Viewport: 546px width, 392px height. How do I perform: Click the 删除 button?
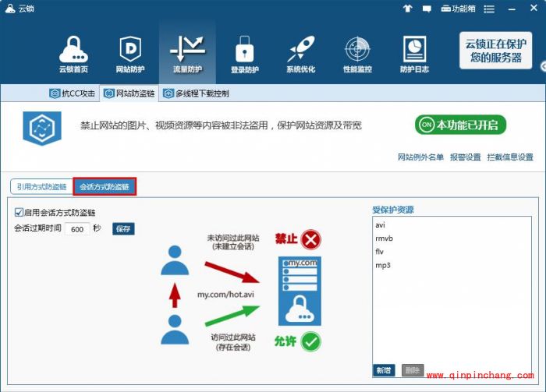click(413, 370)
